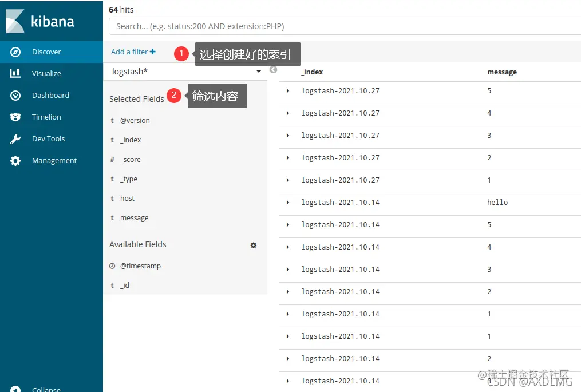Open the Dev Tools wrench icon

(15, 139)
